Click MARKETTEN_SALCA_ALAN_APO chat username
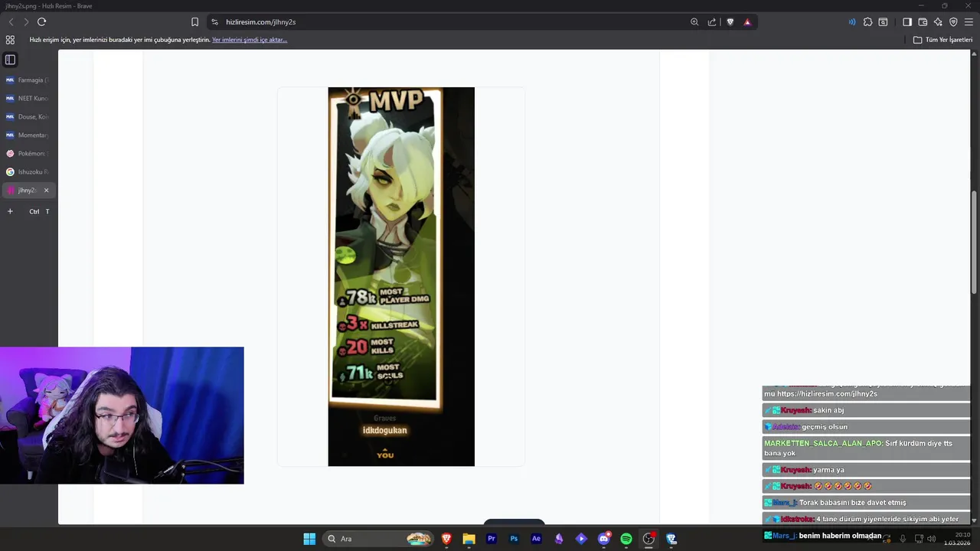 point(823,443)
